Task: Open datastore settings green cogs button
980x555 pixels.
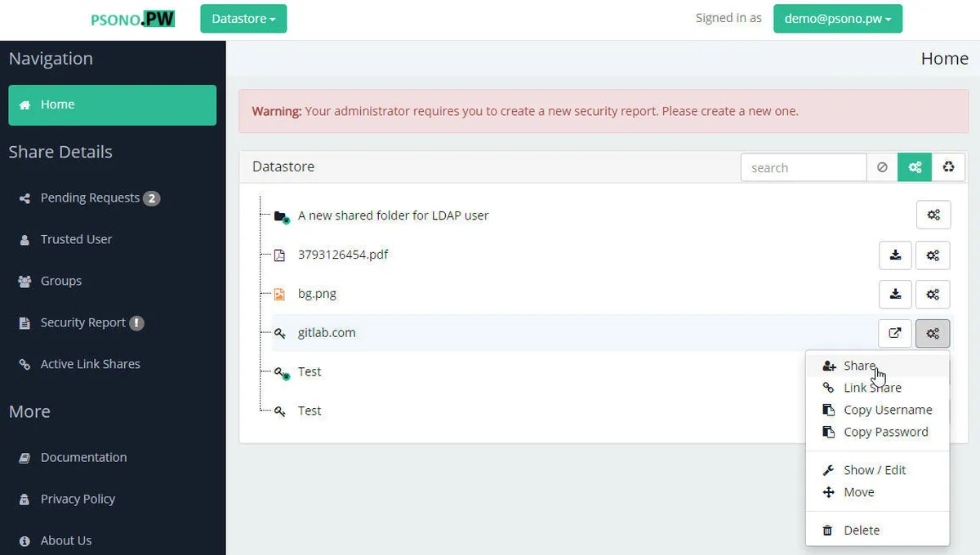Action: click(x=915, y=167)
